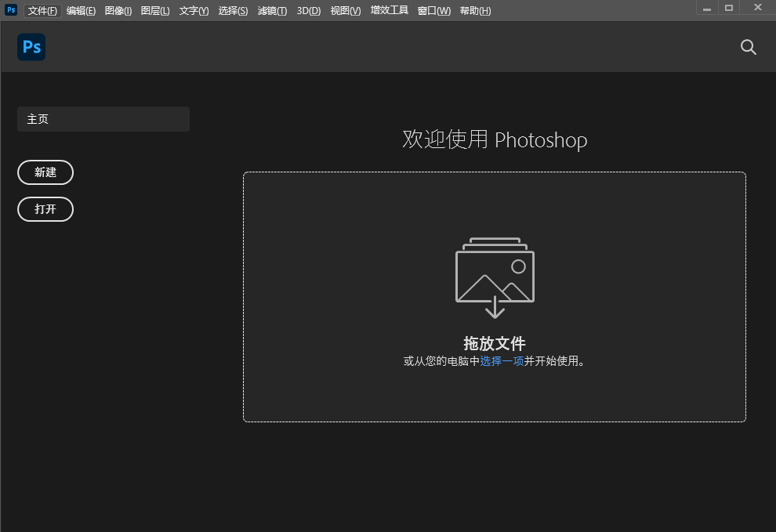Open the 选择(S) menu
Image resolution: width=776 pixels, height=532 pixels.
pos(233,10)
